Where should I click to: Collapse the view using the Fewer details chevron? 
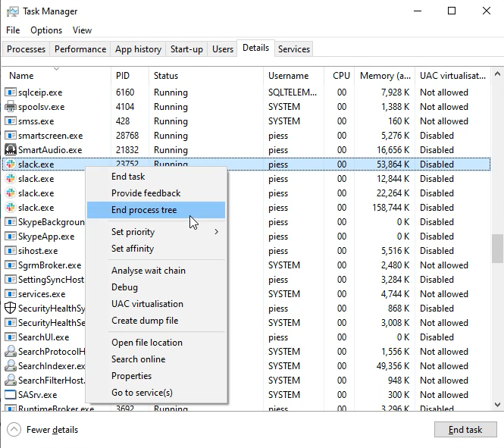coord(14,430)
